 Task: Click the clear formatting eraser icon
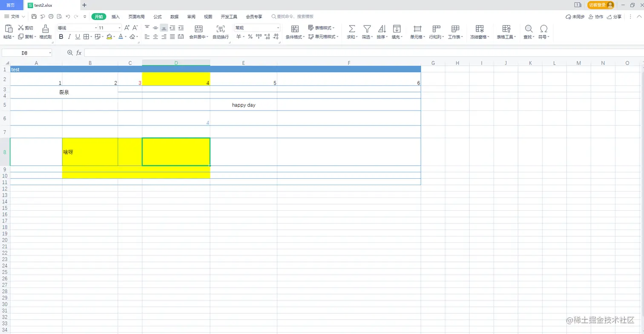click(132, 37)
